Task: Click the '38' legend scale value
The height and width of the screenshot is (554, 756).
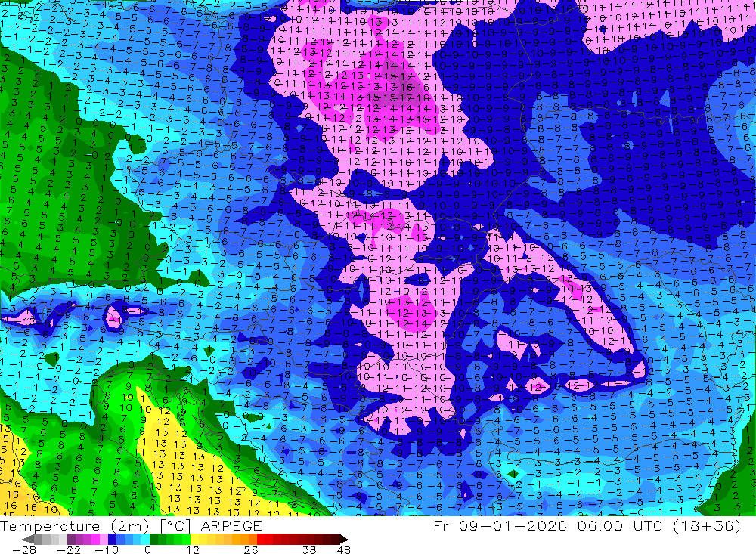Action: click(x=309, y=550)
